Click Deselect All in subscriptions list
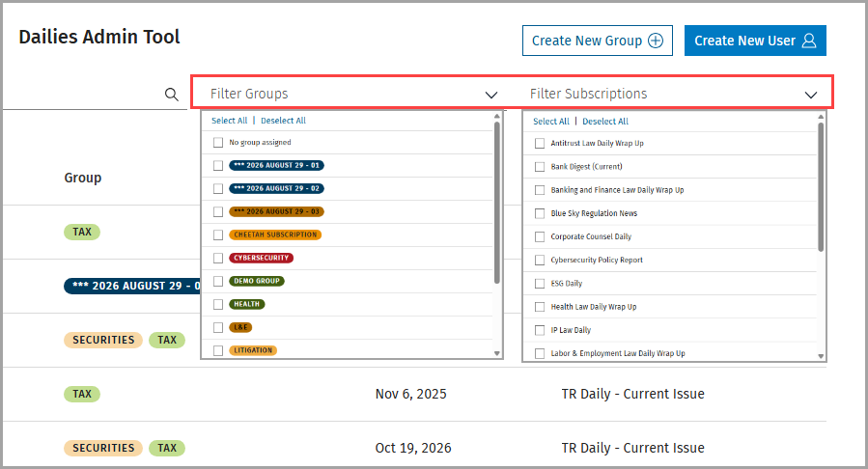 [x=605, y=122]
